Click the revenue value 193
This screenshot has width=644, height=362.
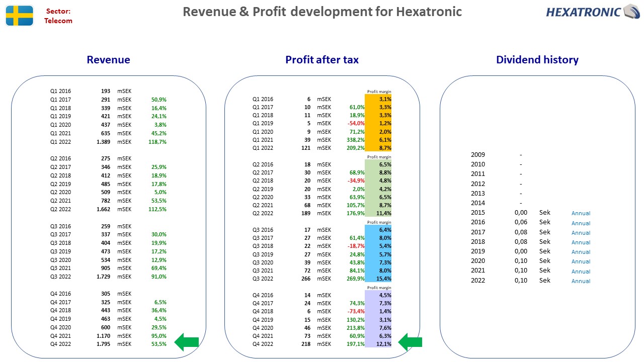tap(106, 91)
